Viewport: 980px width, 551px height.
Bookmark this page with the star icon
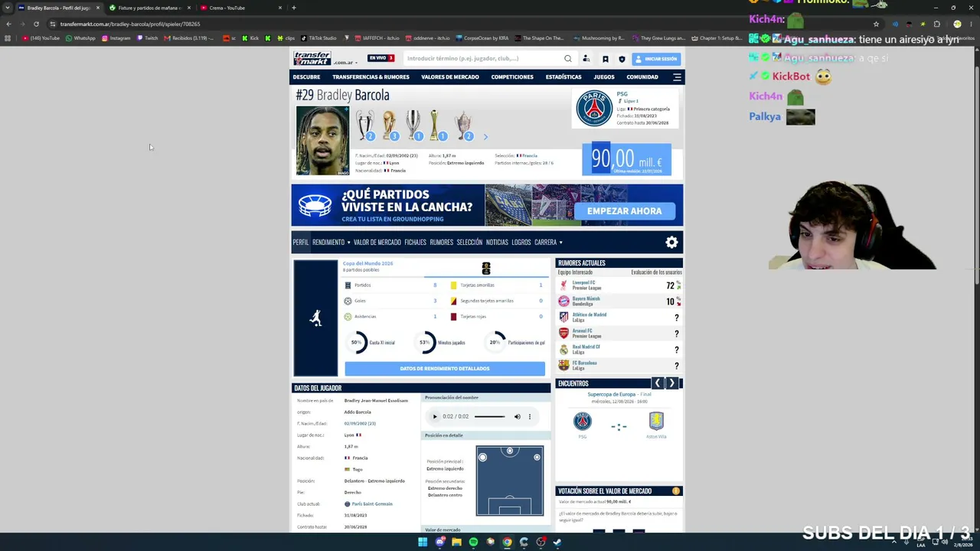[877, 24]
